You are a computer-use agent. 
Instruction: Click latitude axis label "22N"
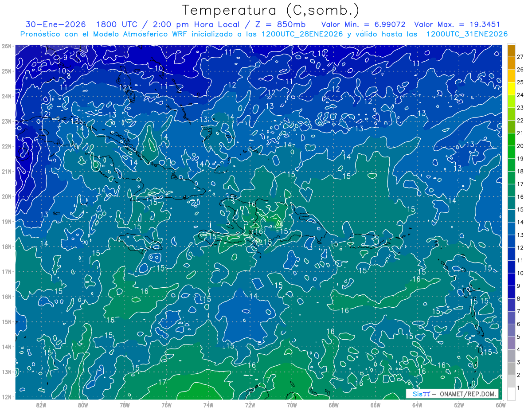[x=7, y=146]
